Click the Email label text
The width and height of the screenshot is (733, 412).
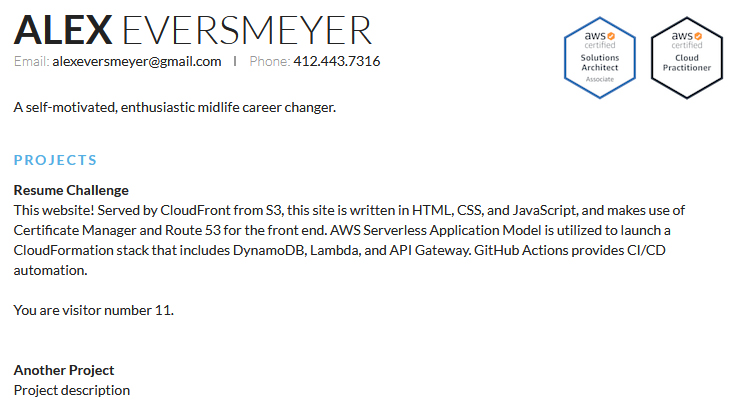point(31,61)
